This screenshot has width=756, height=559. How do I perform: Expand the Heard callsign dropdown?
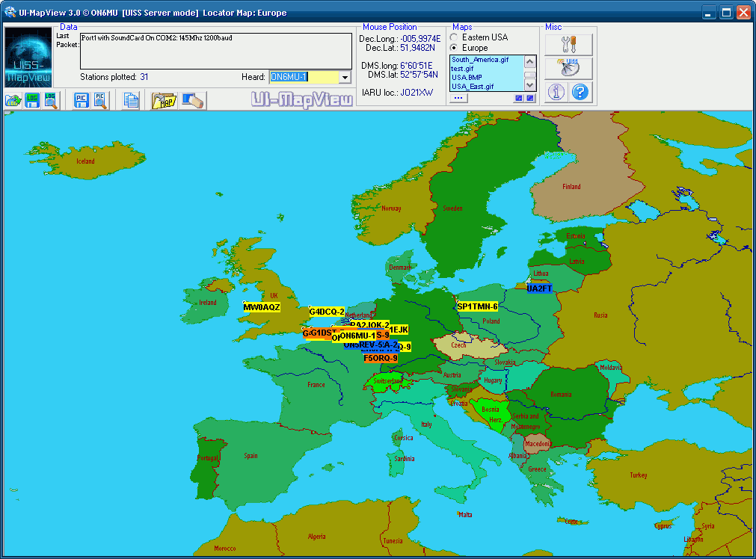(x=345, y=77)
